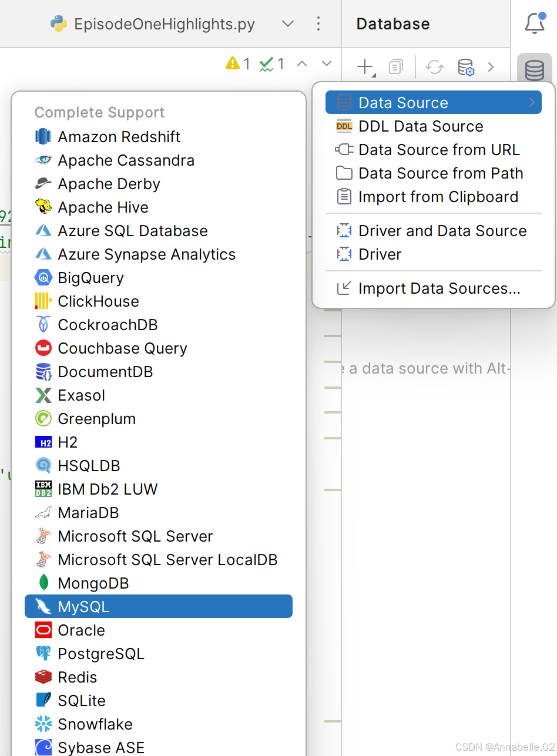Choose the MongoDB leaf icon
The image size is (557, 756).
(x=43, y=583)
